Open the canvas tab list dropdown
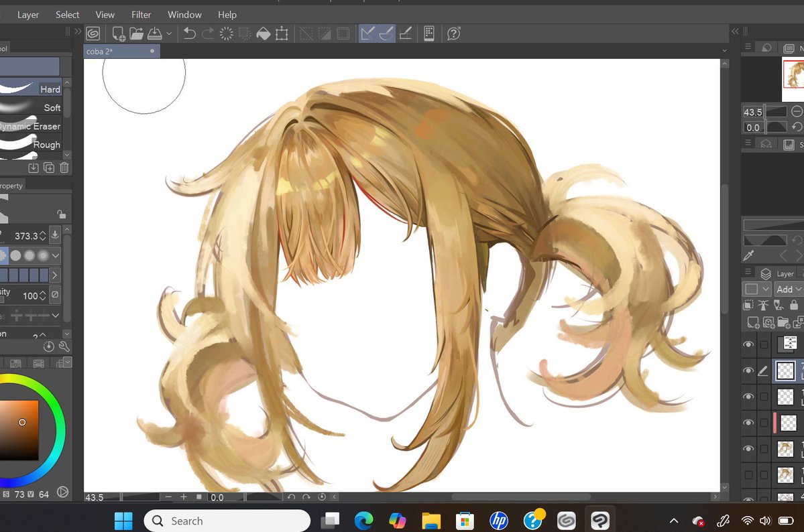Viewport: 804px width, 532px height. pos(724,51)
